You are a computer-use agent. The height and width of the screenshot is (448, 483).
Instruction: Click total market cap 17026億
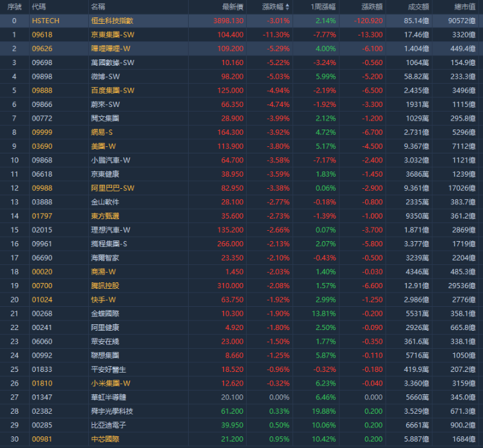click(x=462, y=188)
